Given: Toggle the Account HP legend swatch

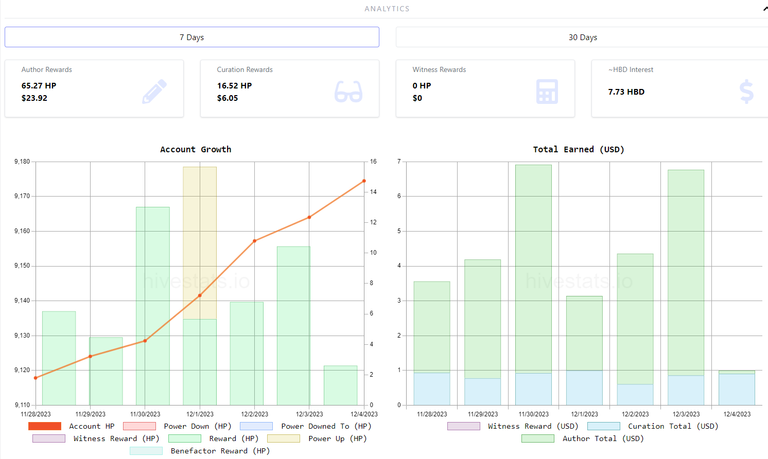Looking at the screenshot, I should click(x=45, y=426).
